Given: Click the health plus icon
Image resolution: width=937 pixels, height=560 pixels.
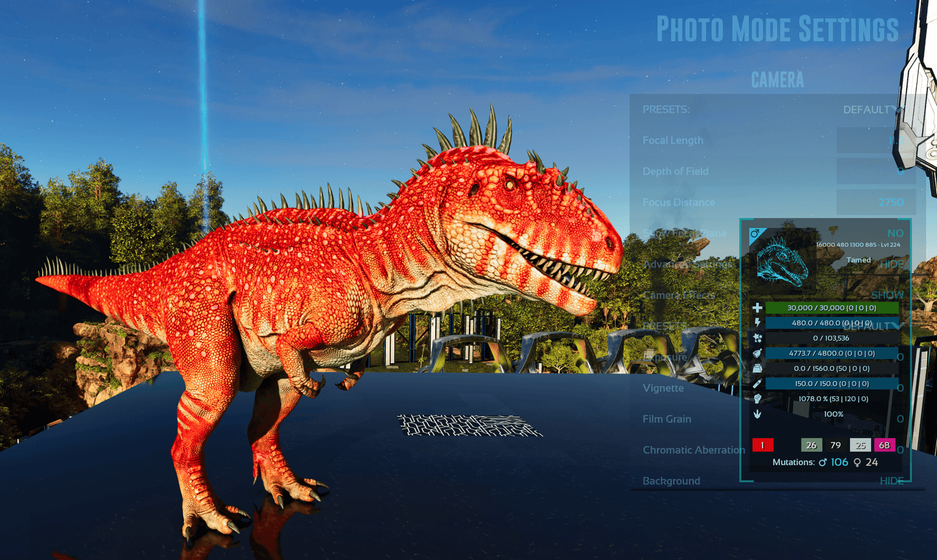Looking at the screenshot, I should pos(757,308).
